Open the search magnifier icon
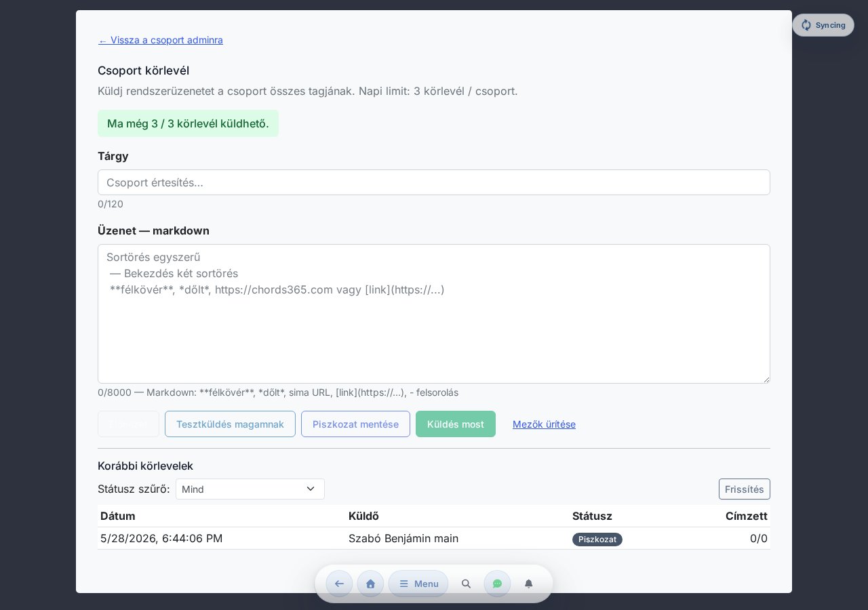Viewport: 868px width, 610px height. point(466,584)
